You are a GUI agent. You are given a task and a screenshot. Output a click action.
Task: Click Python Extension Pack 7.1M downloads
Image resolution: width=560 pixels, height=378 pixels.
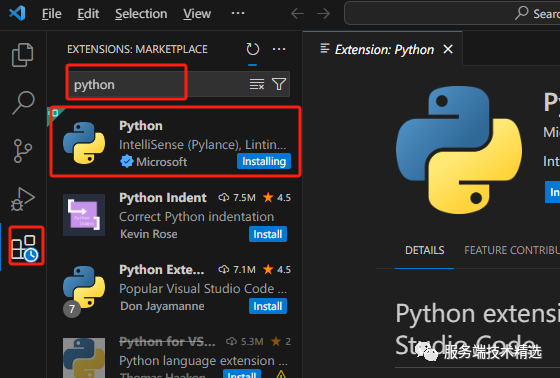pos(237,269)
